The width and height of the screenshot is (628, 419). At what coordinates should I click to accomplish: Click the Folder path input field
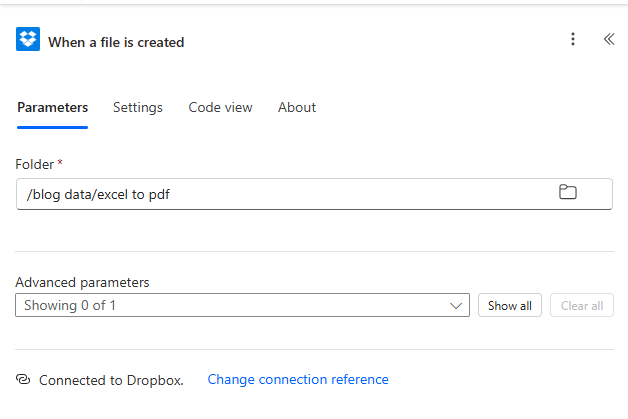tap(280, 194)
